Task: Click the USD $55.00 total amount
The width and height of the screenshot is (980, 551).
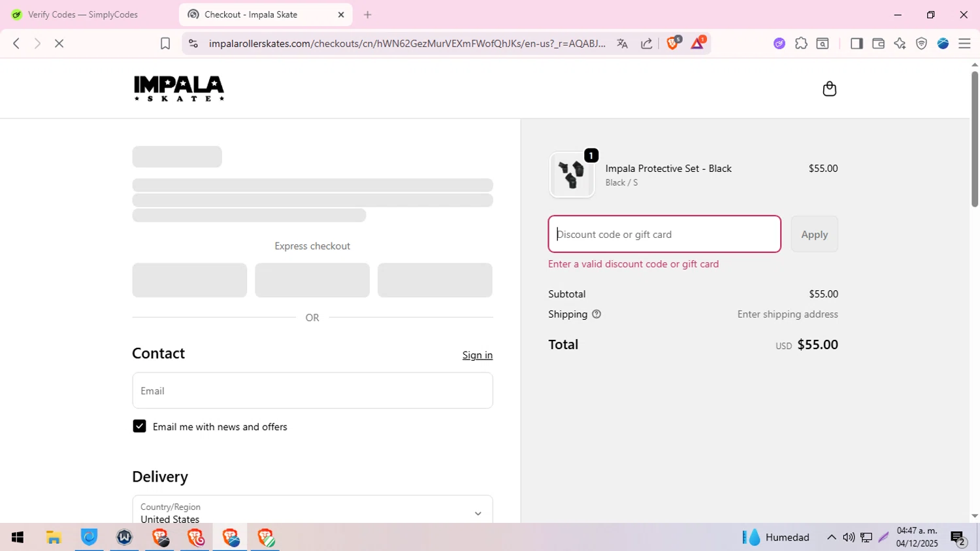Action: coord(806,344)
